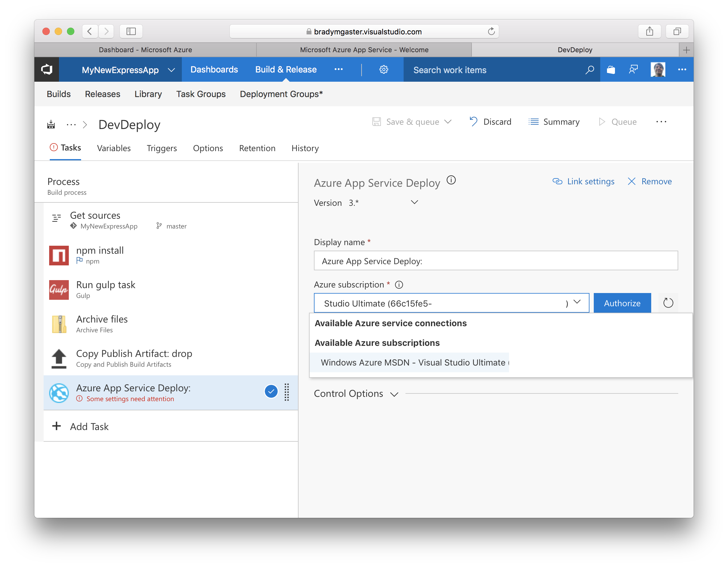
Task: Open the settings gear icon
Action: pos(384,69)
